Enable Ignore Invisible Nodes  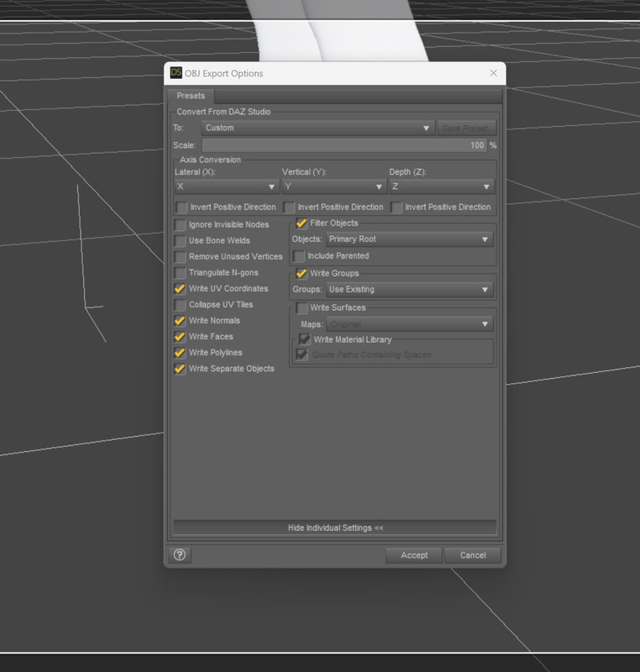click(180, 224)
